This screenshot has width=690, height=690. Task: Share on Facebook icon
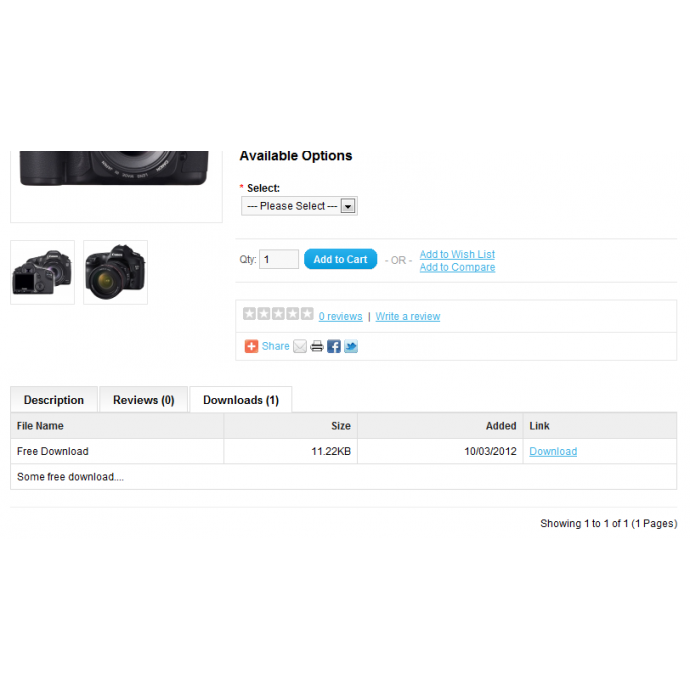pos(334,346)
